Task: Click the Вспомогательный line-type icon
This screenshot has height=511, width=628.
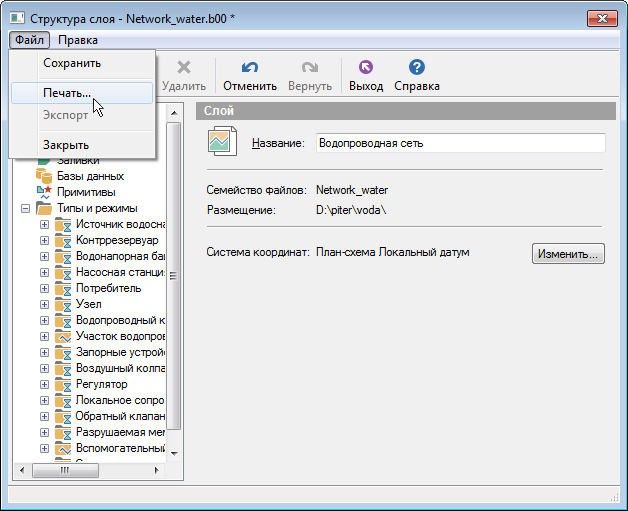Action: (x=63, y=449)
